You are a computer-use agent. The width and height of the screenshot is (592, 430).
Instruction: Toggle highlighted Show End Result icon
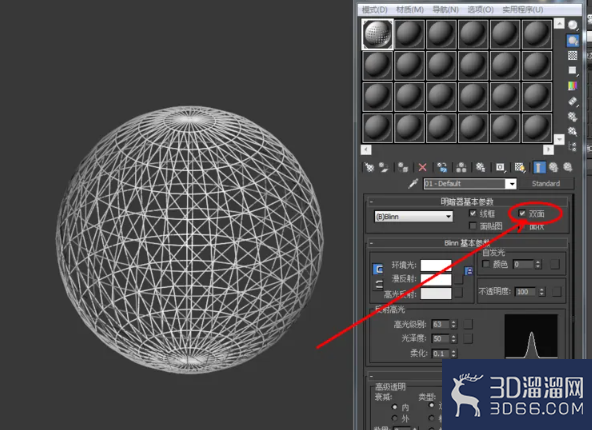539,167
